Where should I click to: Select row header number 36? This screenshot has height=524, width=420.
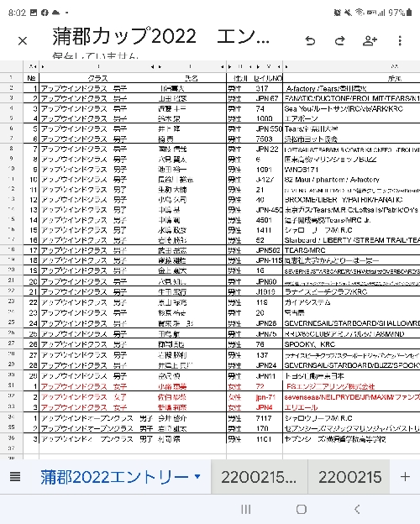(12, 438)
